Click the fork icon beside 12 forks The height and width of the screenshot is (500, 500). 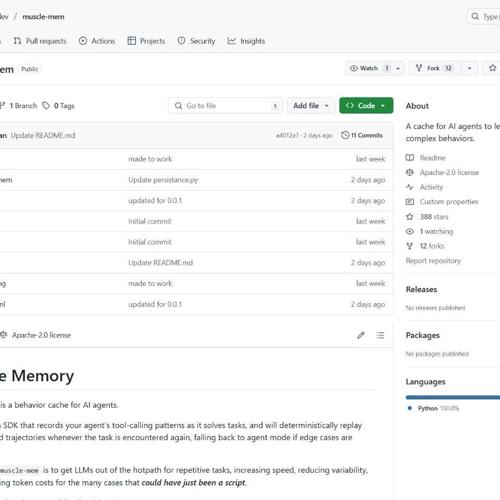click(x=410, y=246)
